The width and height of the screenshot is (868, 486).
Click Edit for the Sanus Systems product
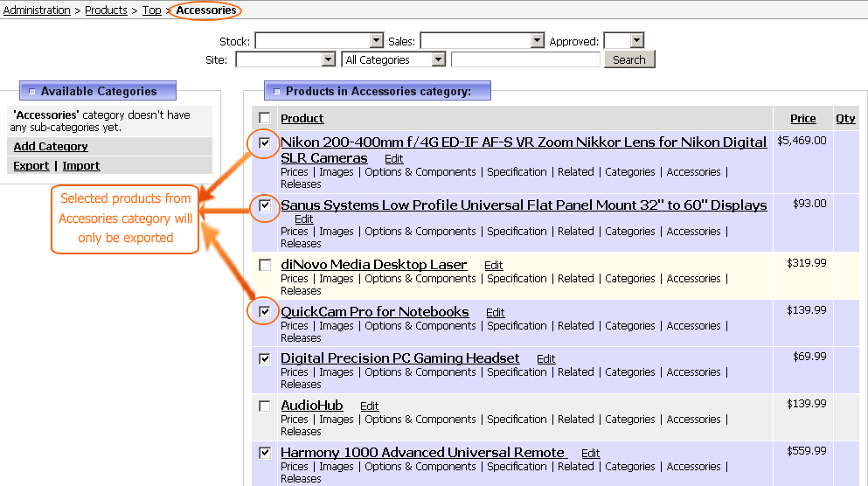(304, 219)
